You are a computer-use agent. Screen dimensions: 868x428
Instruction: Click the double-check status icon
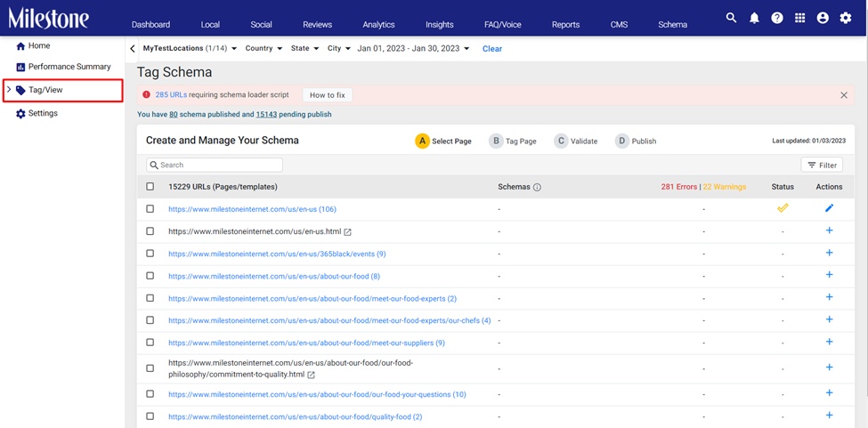click(783, 208)
